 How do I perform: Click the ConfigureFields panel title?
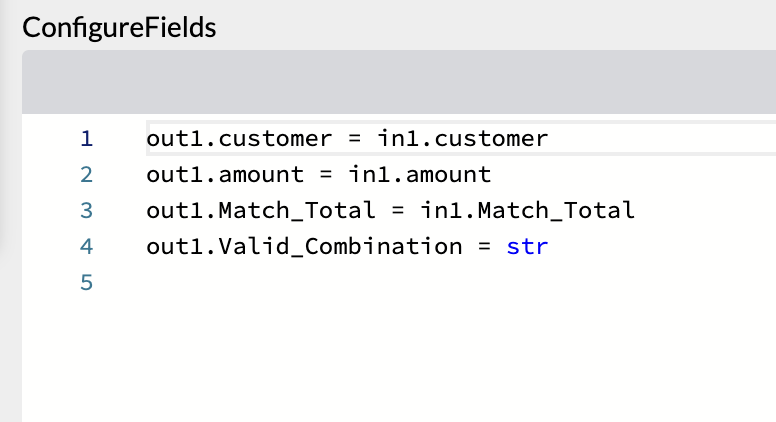[119, 27]
